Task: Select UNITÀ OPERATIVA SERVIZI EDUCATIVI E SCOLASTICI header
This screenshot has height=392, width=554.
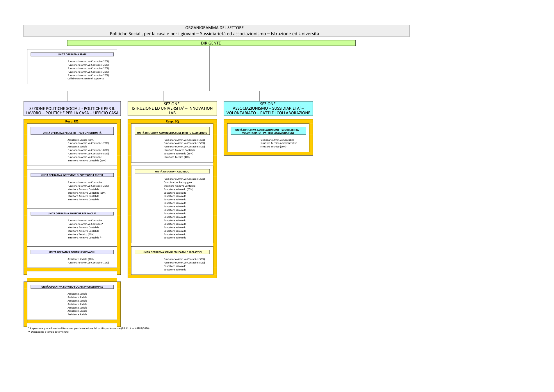Action: (x=172, y=252)
